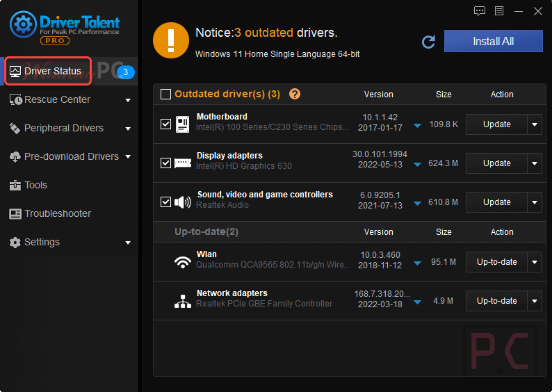The height and width of the screenshot is (392, 552).
Task: Click the 624.3 M size value
Action: tap(443, 163)
